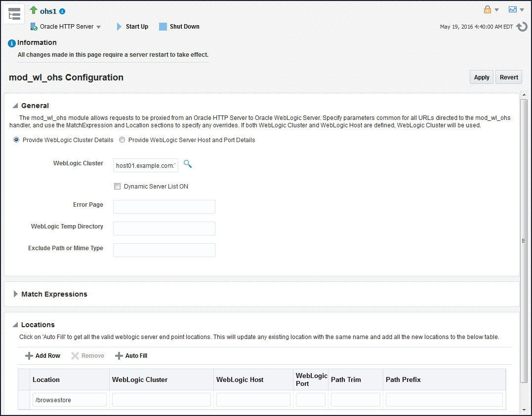Select Provide WebLogic Server Host and Port Details
The width and height of the screenshot is (532, 416).
click(122, 140)
